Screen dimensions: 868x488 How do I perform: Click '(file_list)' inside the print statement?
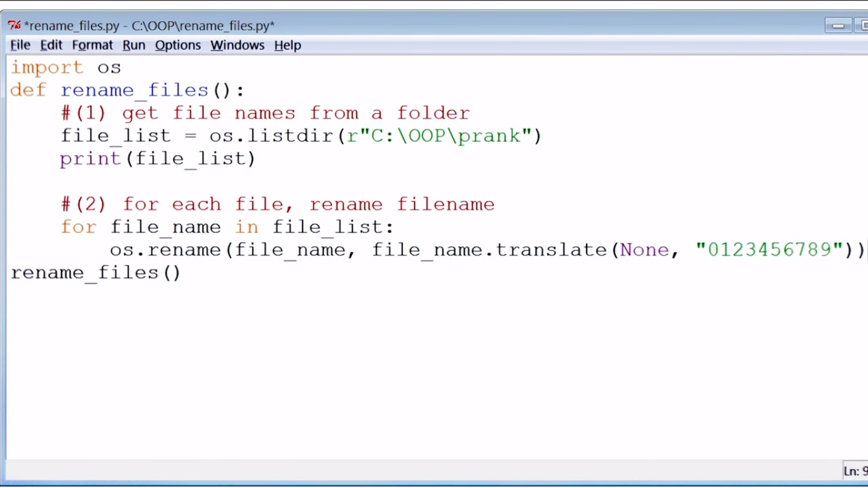[x=190, y=159]
